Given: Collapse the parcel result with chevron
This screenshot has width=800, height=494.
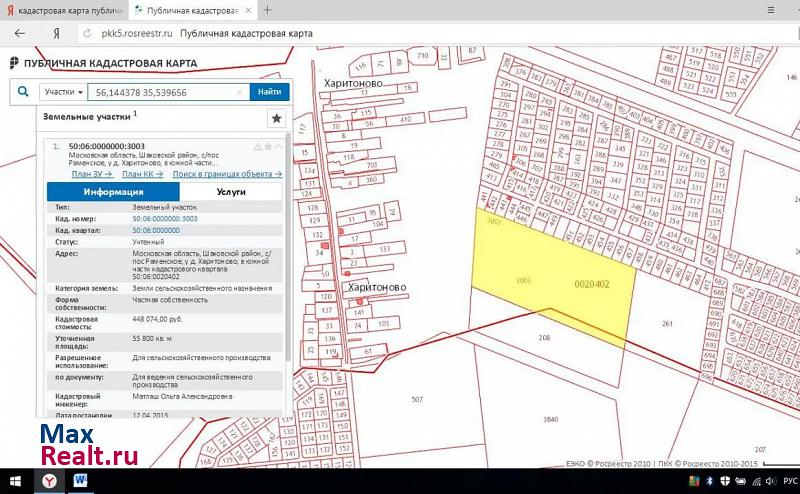Looking at the screenshot, I should pyautogui.click(x=280, y=147).
